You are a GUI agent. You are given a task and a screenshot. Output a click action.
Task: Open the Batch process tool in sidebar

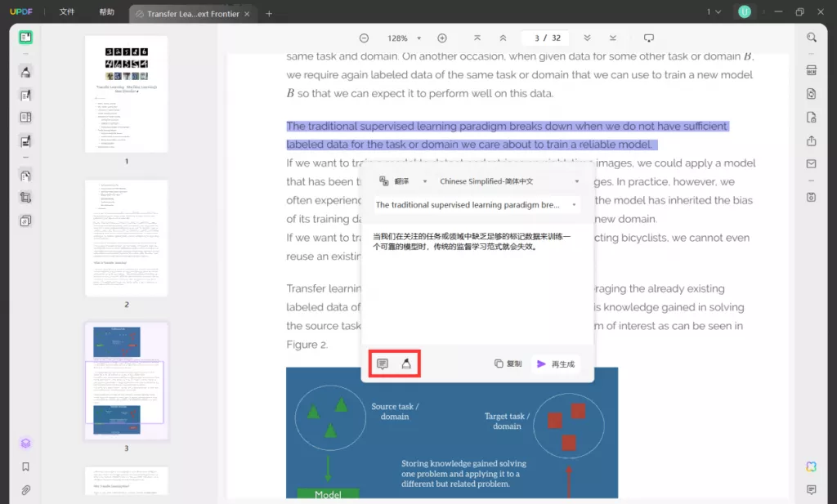pos(25,221)
